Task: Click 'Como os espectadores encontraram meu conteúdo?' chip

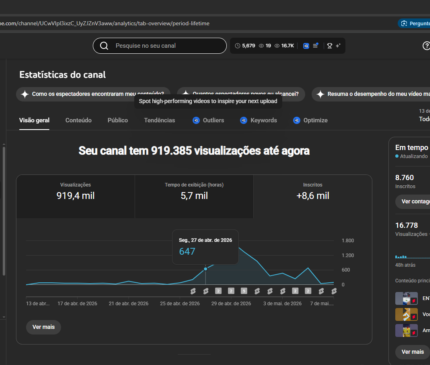Action: (x=93, y=94)
